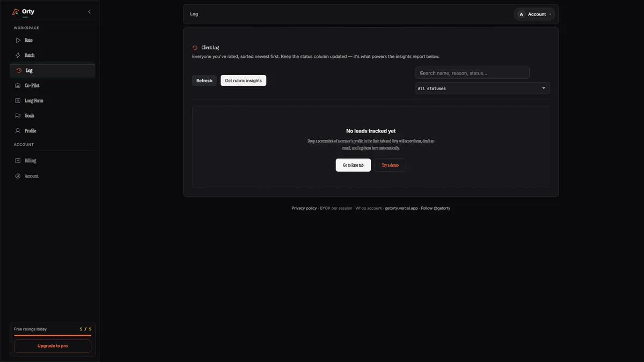This screenshot has height=362, width=644.
Task: Open the Rate workspace page
Action: [x=53, y=40]
